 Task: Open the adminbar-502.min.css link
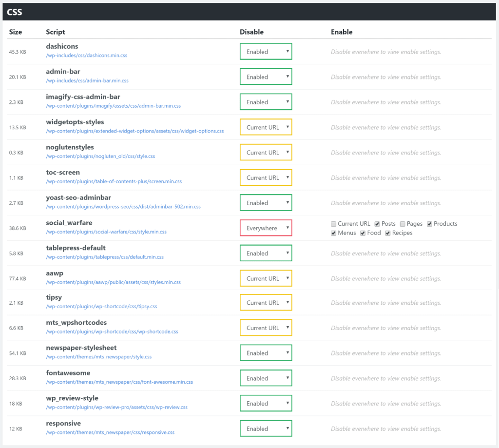click(x=123, y=206)
